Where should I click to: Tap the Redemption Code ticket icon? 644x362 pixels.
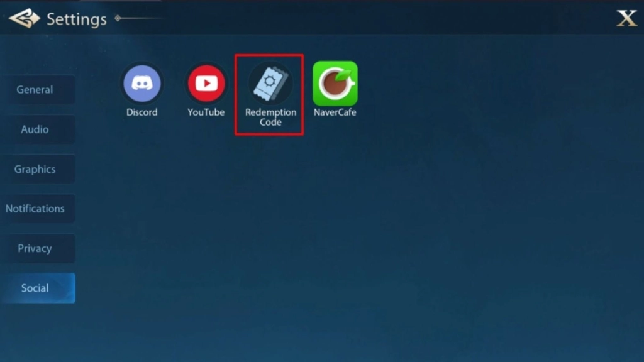(x=270, y=84)
